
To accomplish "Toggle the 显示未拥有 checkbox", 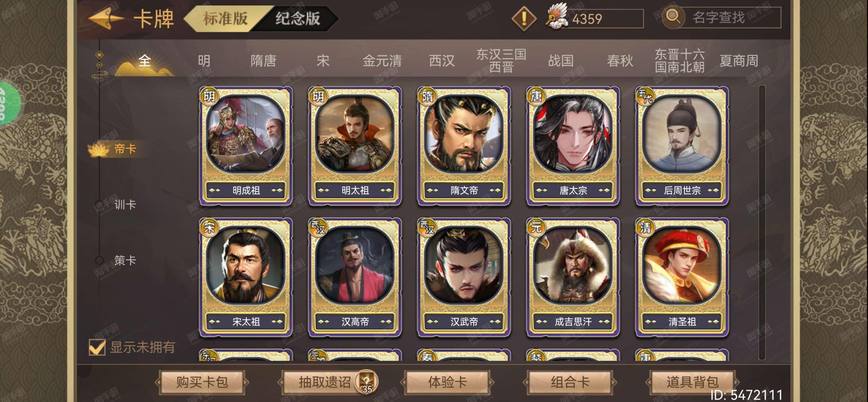I will [x=97, y=347].
